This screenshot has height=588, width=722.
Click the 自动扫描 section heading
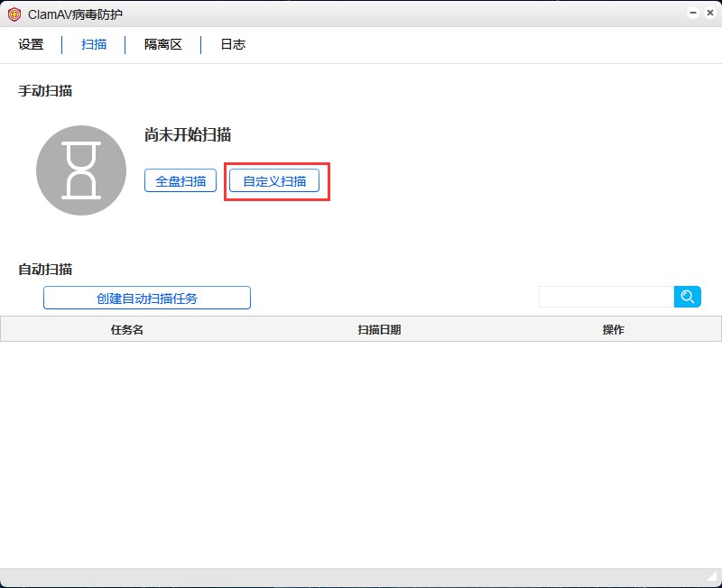click(x=45, y=269)
